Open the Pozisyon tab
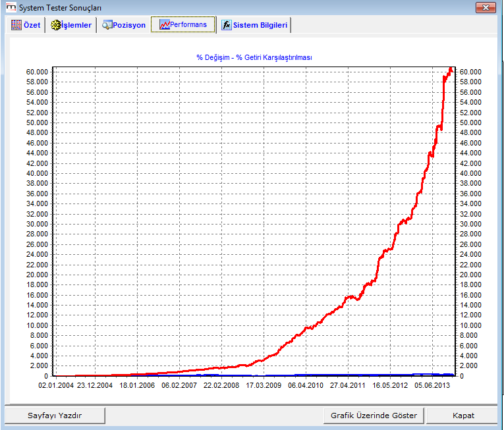Screen dimensions: 504x430 124,25
